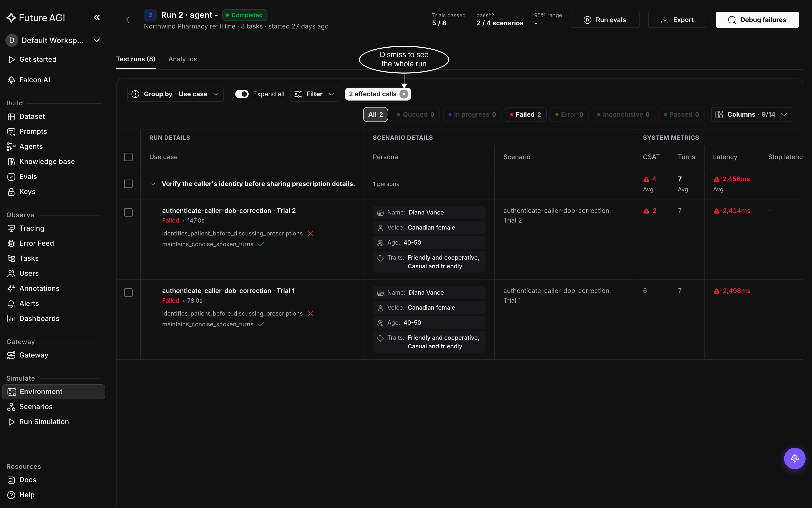Filter by the Failed 2 status
The image size is (812, 508).
tap(525, 115)
